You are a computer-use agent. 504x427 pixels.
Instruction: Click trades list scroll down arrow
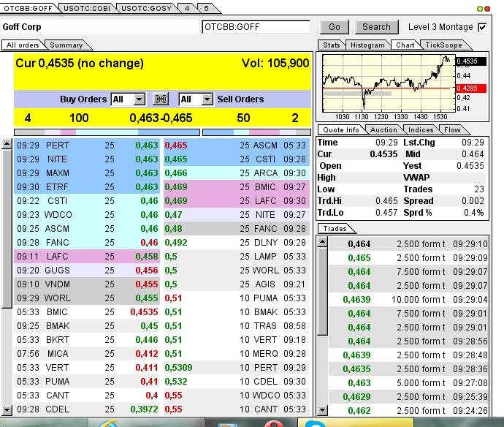click(x=322, y=410)
